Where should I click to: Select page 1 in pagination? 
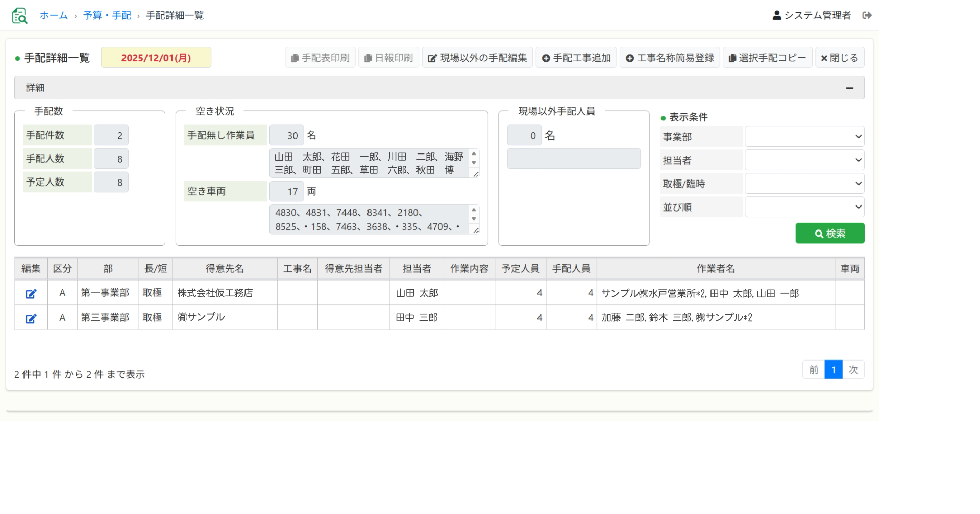point(833,370)
